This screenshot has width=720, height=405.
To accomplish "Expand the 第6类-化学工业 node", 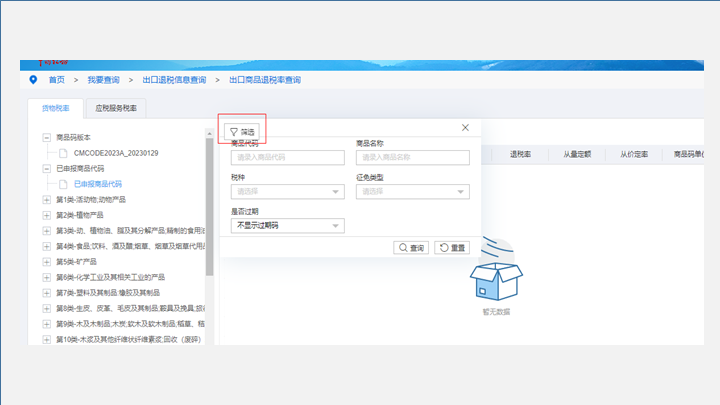I will 46,277.
